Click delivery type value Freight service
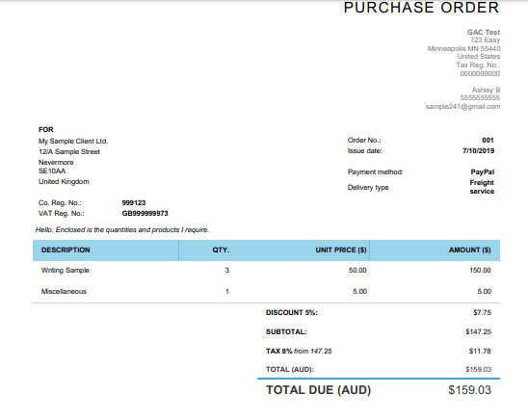The width and height of the screenshot is (528, 420). (x=482, y=187)
